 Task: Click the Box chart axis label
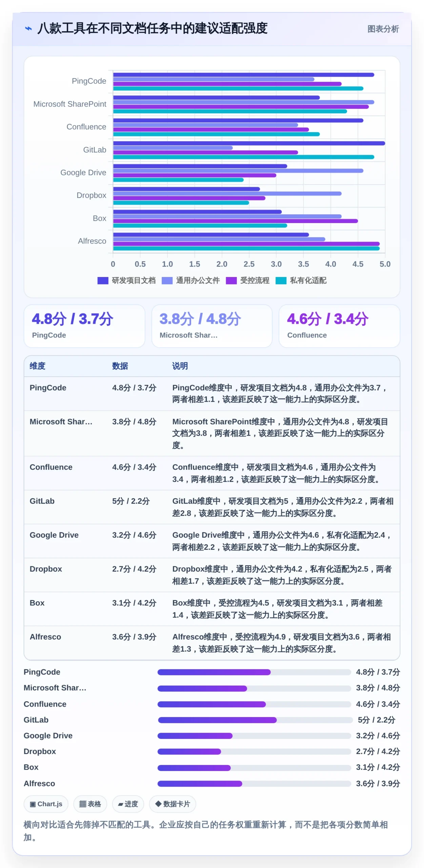pyautogui.click(x=99, y=218)
